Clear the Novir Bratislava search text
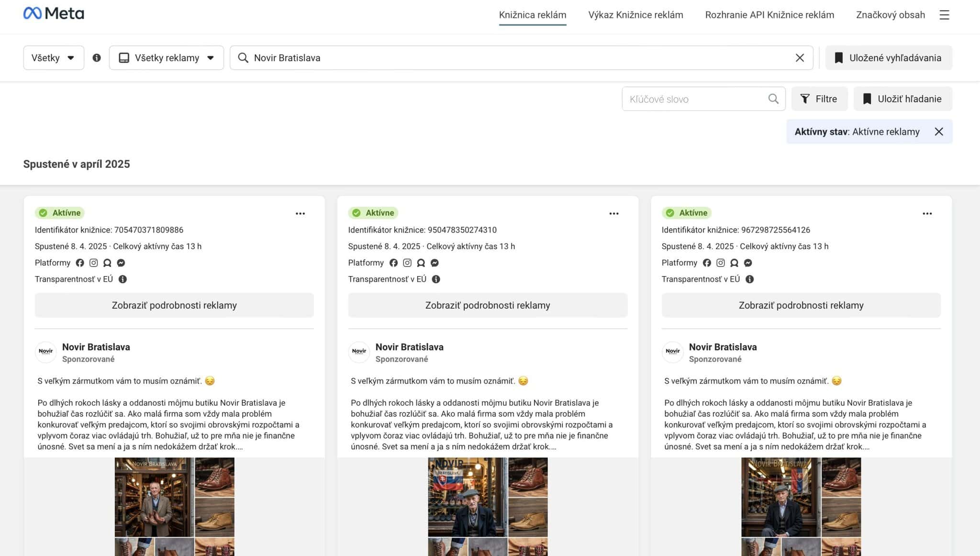Image resolution: width=980 pixels, height=556 pixels. click(800, 58)
